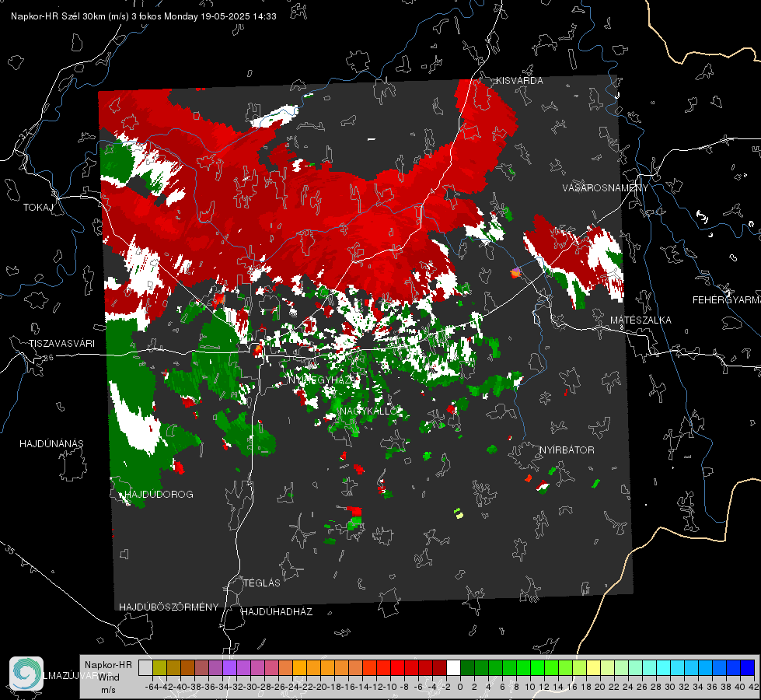Choose the deep blue swatch between 40 and 42

click(748, 668)
